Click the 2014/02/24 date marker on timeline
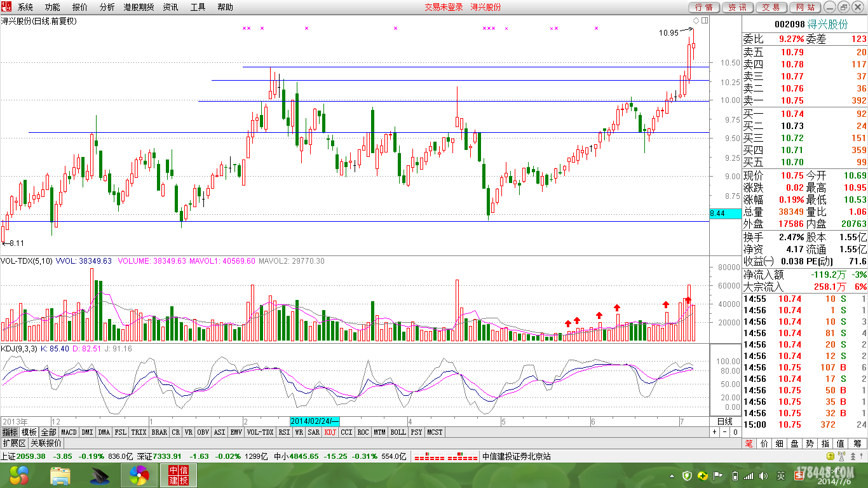868x488 pixels. (315, 421)
